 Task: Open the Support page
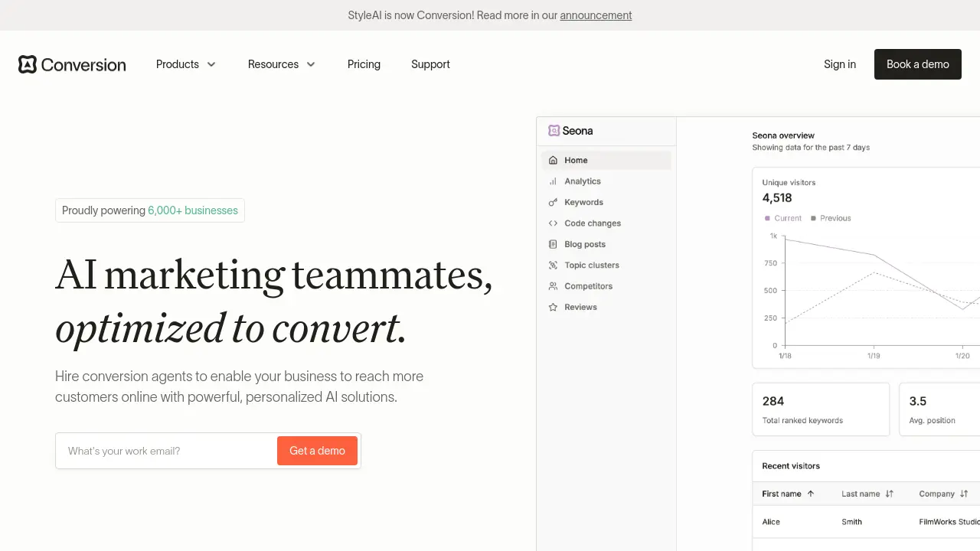point(430,64)
